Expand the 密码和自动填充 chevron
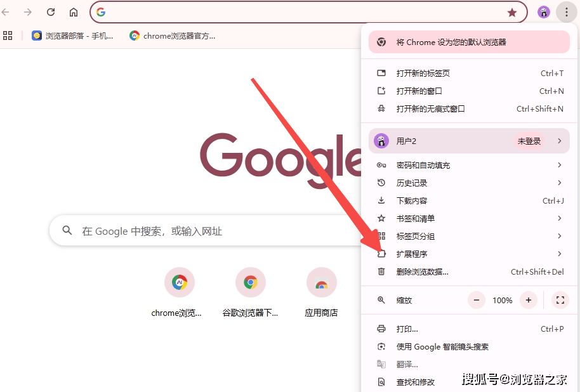This screenshot has width=580, height=392. pyautogui.click(x=559, y=165)
